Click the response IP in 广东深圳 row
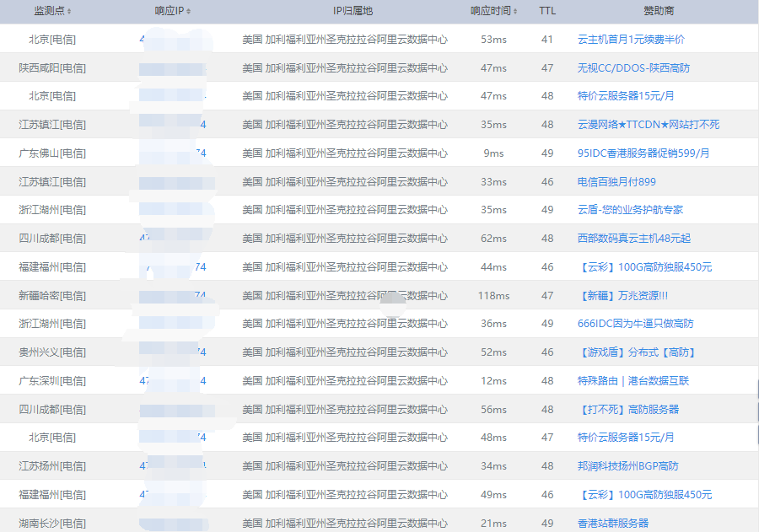This screenshot has width=759, height=532. pos(173,380)
